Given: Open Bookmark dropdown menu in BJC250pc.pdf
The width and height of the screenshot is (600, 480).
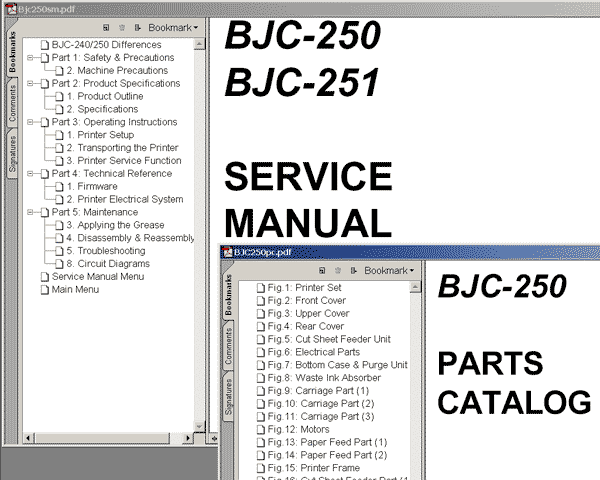Looking at the screenshot, I should 389,271.
